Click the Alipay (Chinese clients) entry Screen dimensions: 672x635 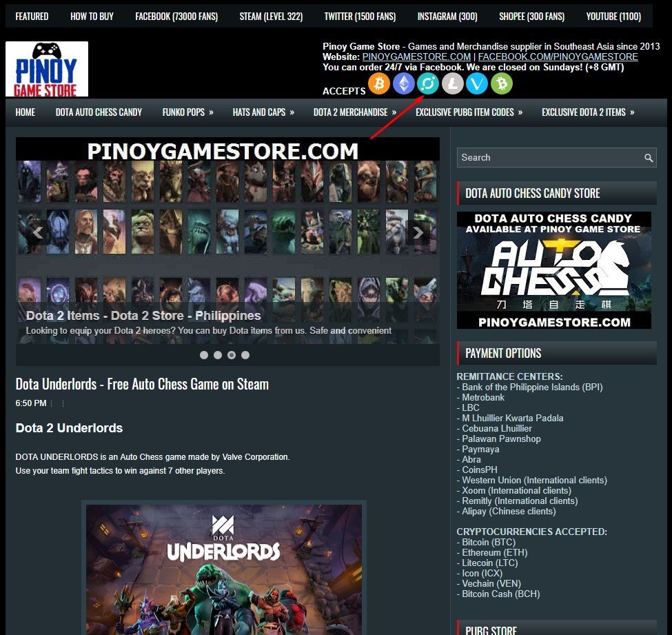pos(506,511)
